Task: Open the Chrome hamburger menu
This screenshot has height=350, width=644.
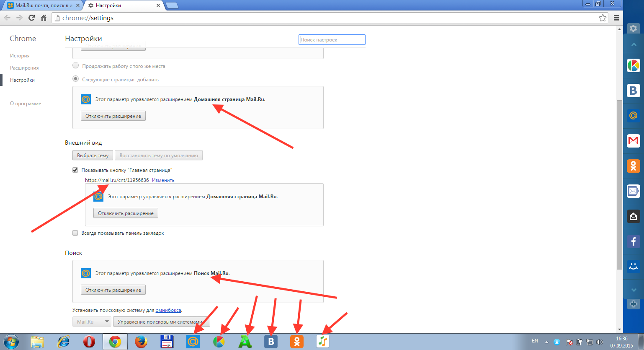Action: [x=616, y=18]
